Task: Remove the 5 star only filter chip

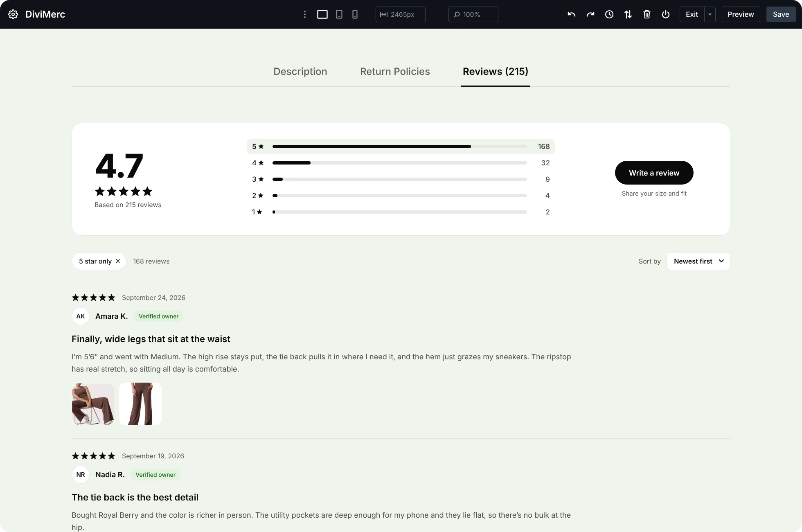Action: (118, 261)
